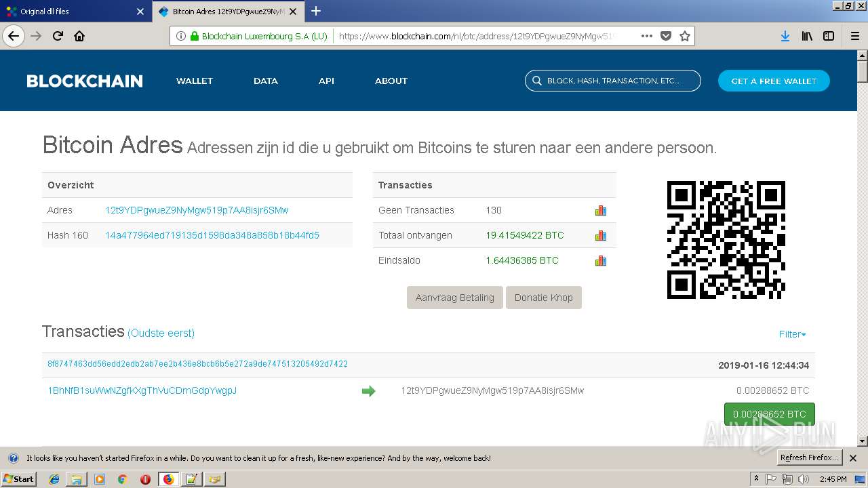Dismiss the Firefox notification bar
This screenshot has width=868, height=488.
(853, 458)
